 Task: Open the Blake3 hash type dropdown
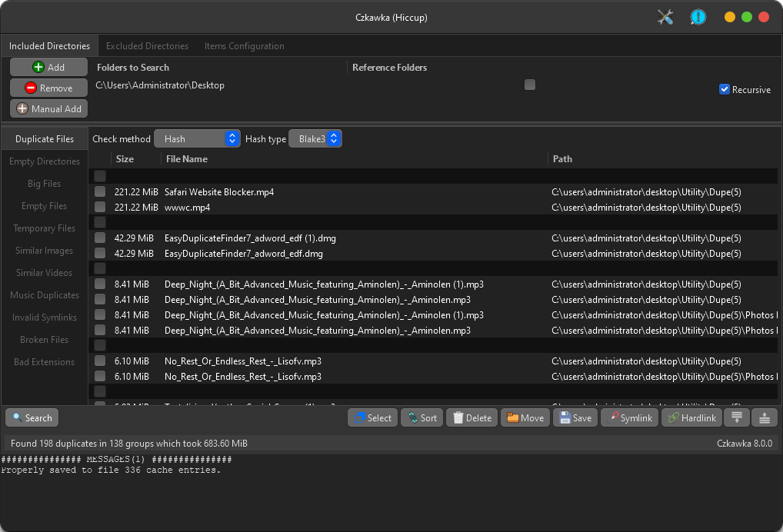point(315,138)
